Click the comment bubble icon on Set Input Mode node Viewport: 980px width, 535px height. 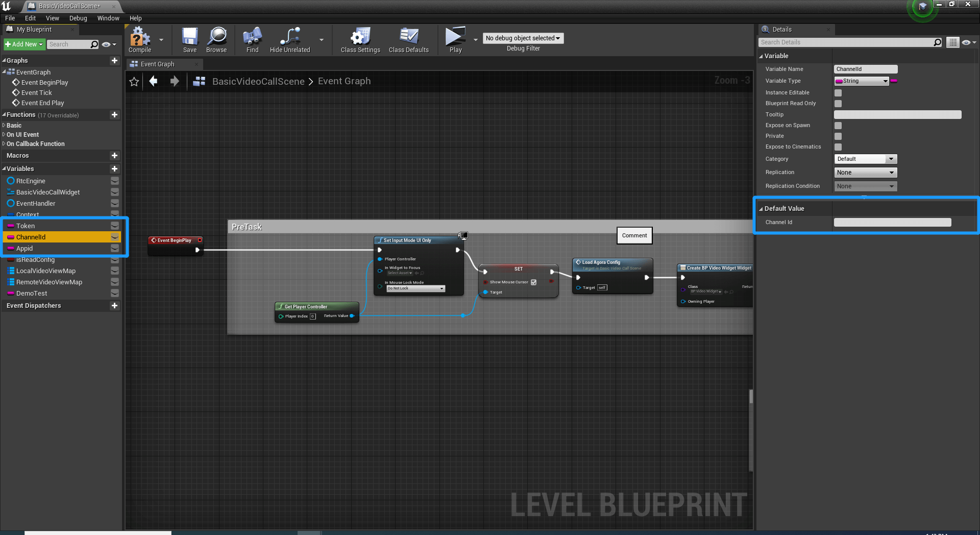(463, 235)
